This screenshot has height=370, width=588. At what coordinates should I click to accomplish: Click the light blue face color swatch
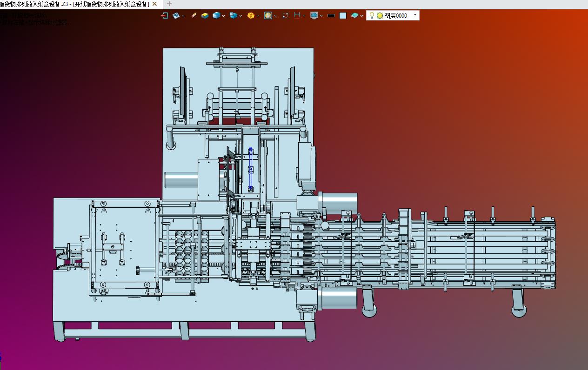(x=343, y=15)
